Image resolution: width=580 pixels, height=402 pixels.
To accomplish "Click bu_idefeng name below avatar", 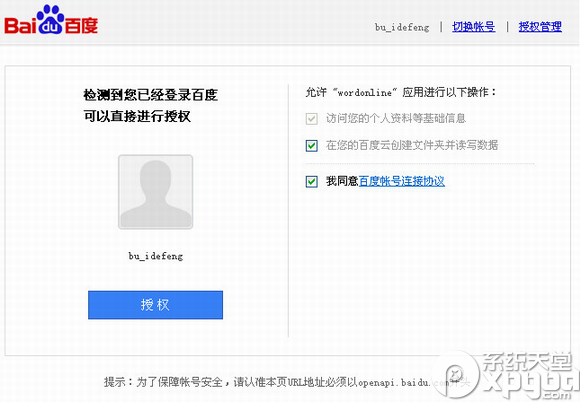I will click(x=156, y=256).
